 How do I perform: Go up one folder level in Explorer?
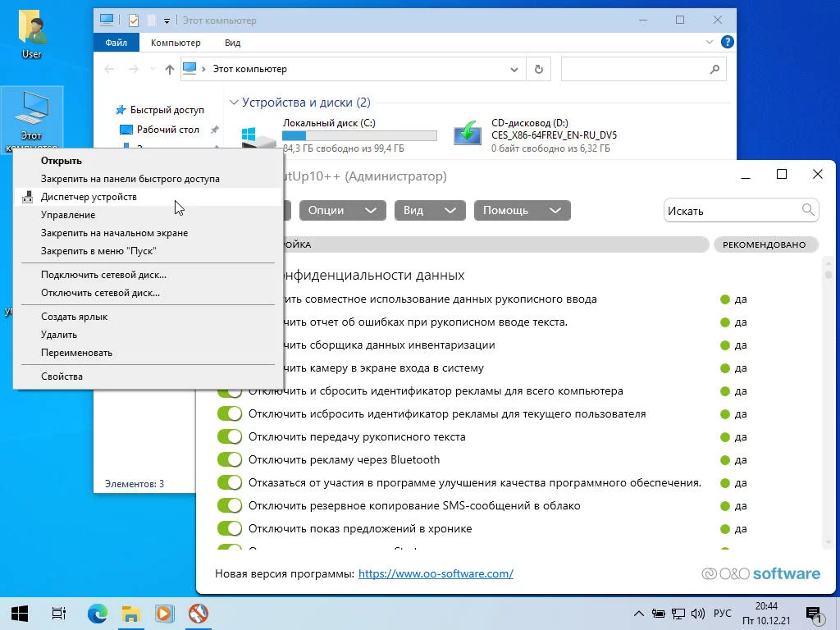pos(169,69)
